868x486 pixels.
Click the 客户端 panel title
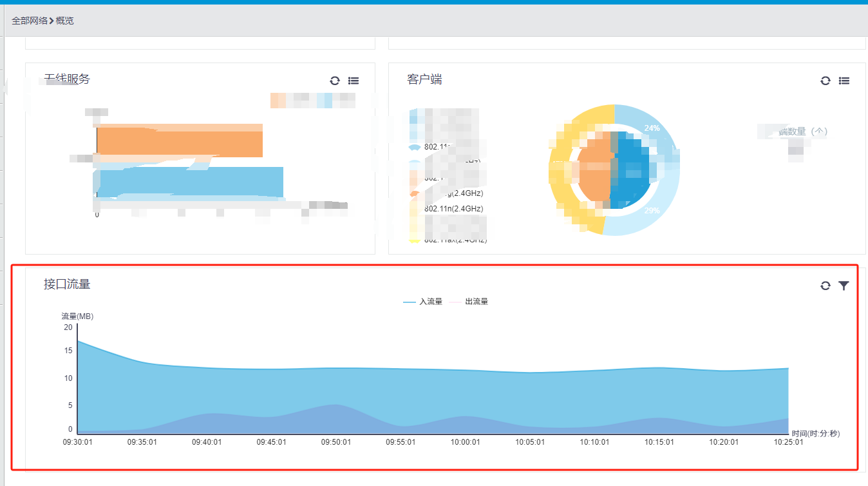[x=424, y=79]
